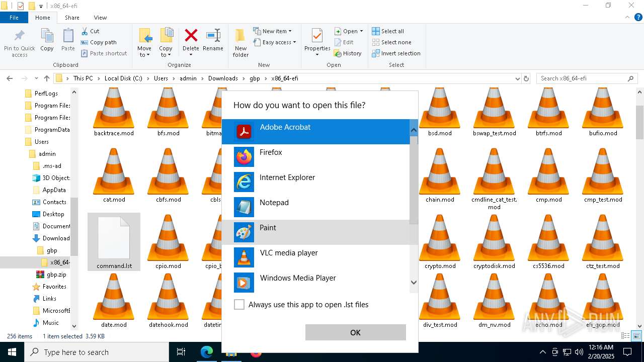
Task: Open the Windows Start menu
Action: pyautogui.click(x=12, y=352)
